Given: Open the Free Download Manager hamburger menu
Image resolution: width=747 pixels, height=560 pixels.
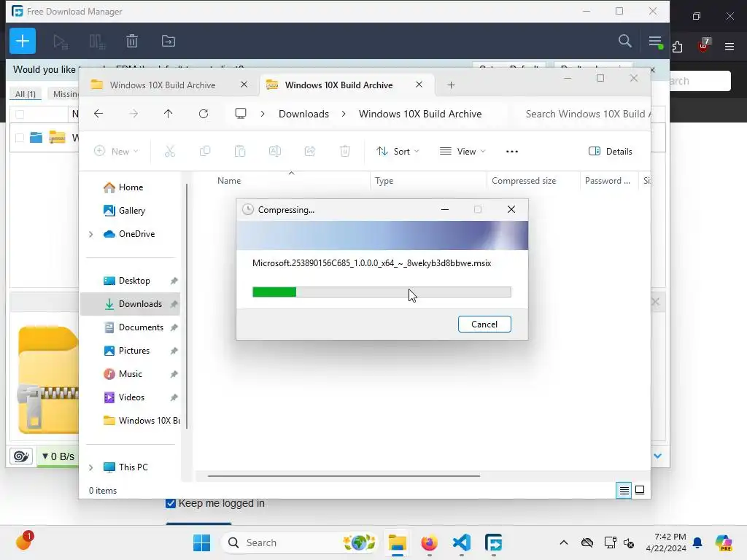Looking at the screenshot, I should [x=655, y=42].
